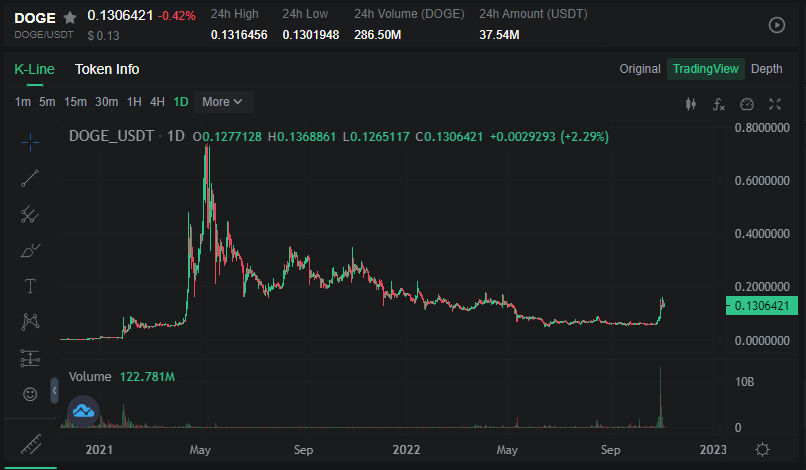Image resolution: width=806 pixels, height=470 pixels.
Task: Switch to the Token Info tab
Action: [107, 69]
